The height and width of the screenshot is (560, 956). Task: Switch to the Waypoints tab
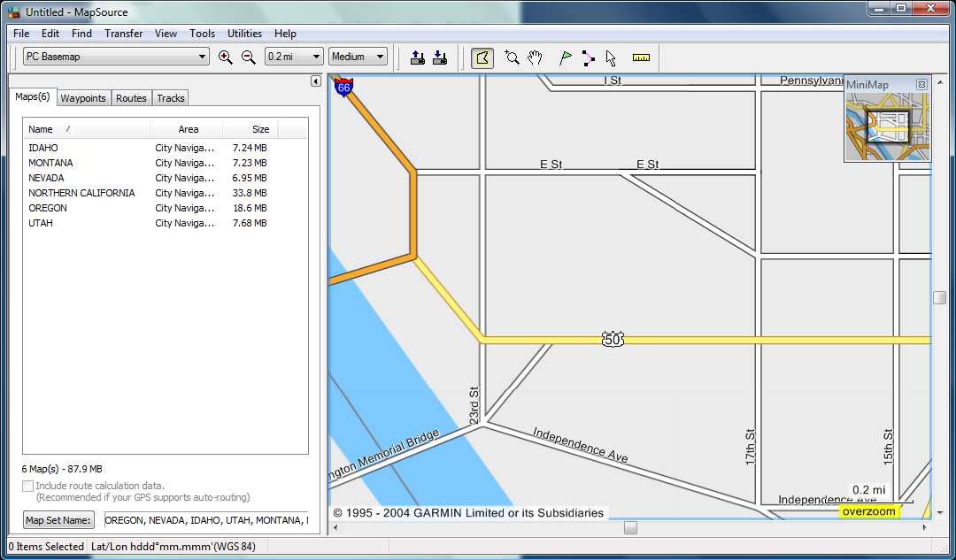[x=83, y=98]
